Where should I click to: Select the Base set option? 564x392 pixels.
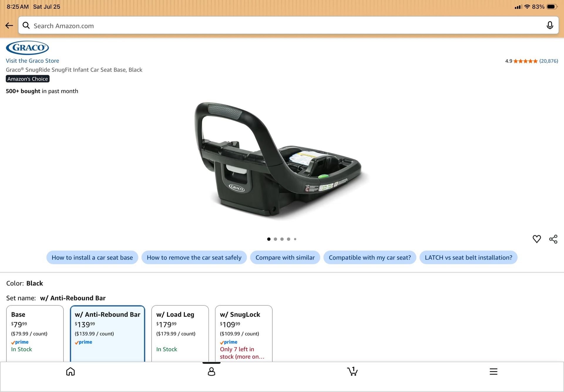pyautogui.click(x=35, y=334)
